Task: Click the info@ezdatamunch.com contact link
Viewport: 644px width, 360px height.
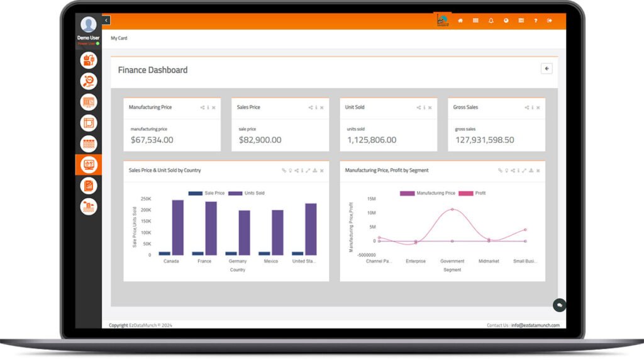Action: point(536,325)
